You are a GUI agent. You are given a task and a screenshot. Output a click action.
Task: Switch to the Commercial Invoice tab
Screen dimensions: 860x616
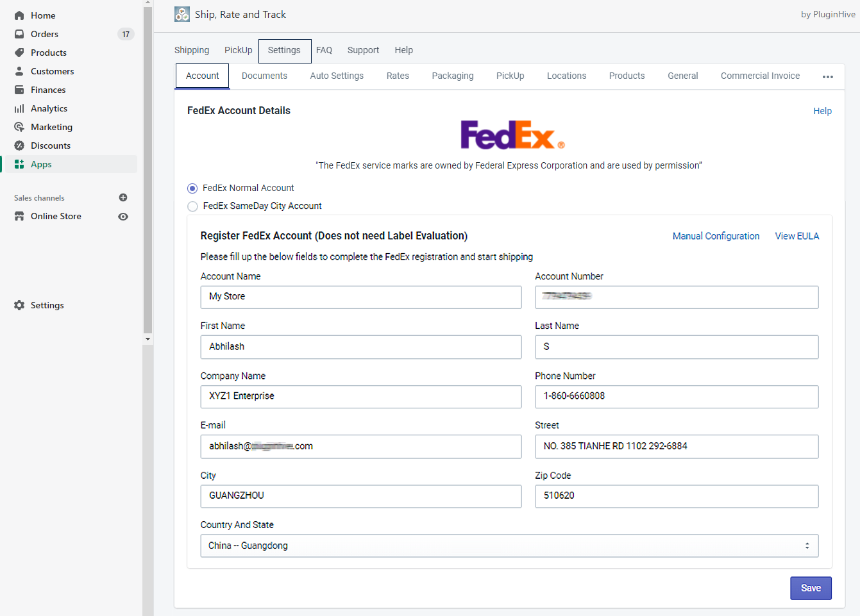[x=760, y=76]
